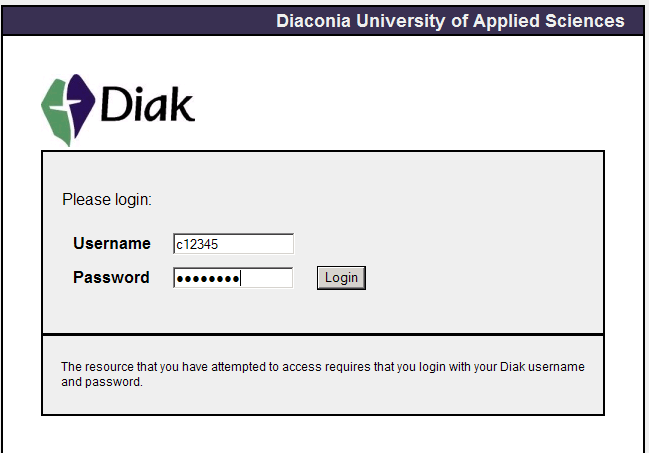This screenshot has width=649, height=453.
Task: Click the masked password dots
Action: coord(208,279)
